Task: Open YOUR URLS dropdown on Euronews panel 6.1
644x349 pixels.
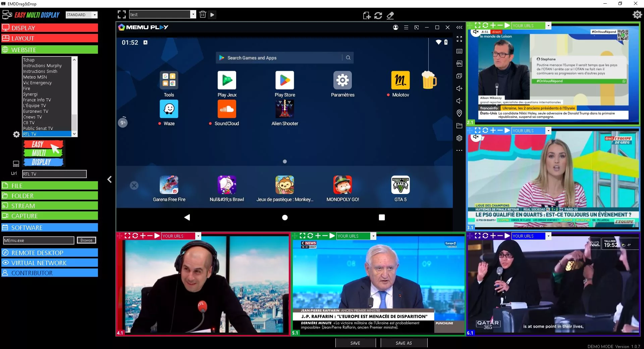Action: 548,236
